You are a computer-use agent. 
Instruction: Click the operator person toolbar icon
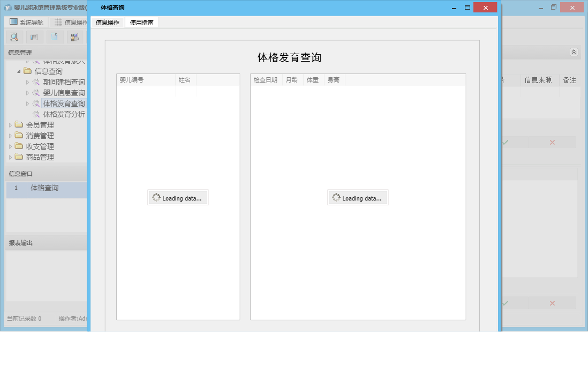[74, 36]
